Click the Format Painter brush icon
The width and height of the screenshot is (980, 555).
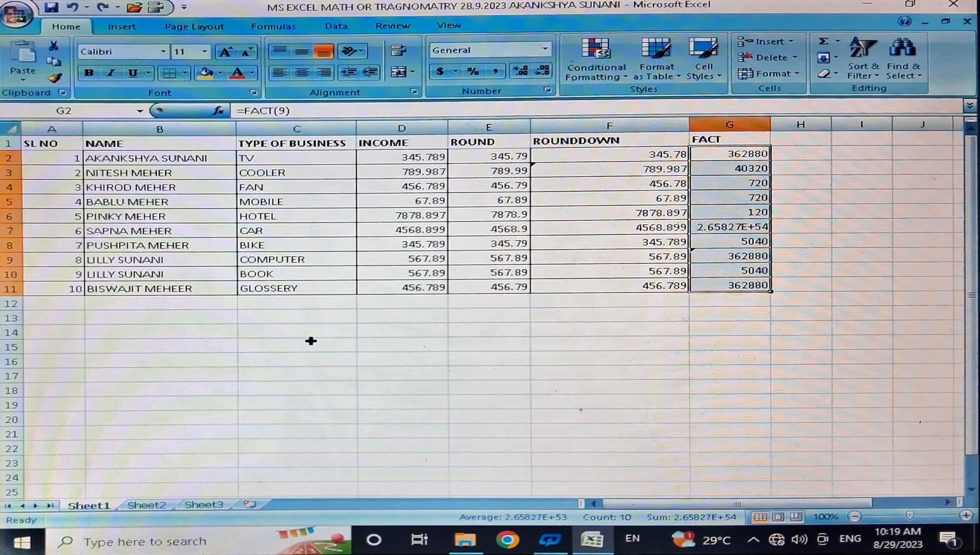click(55, 78)
